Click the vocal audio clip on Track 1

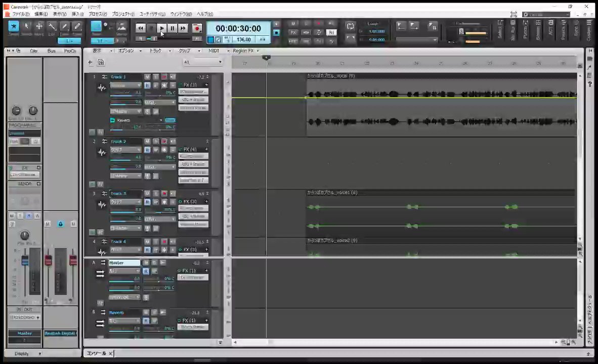(441, 105)
